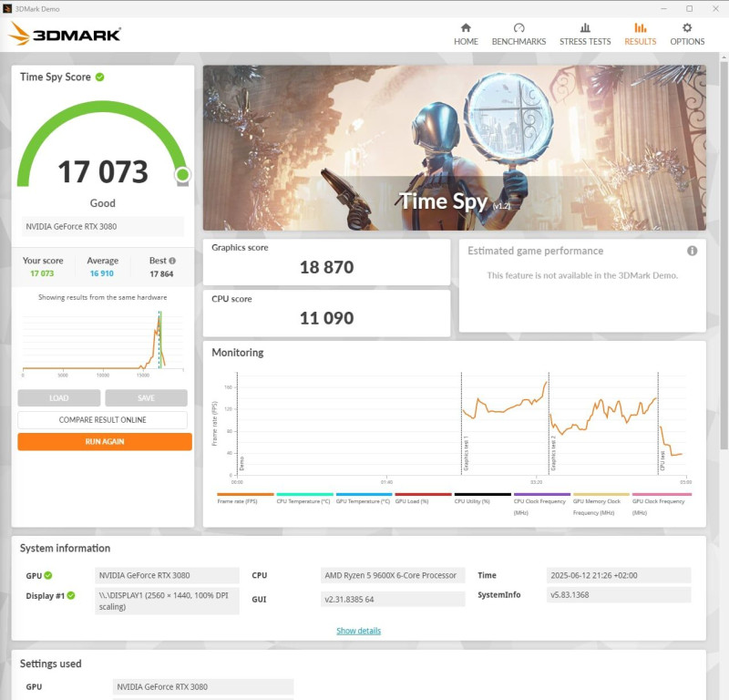Click the orange RUN AGAIN button

105,442
